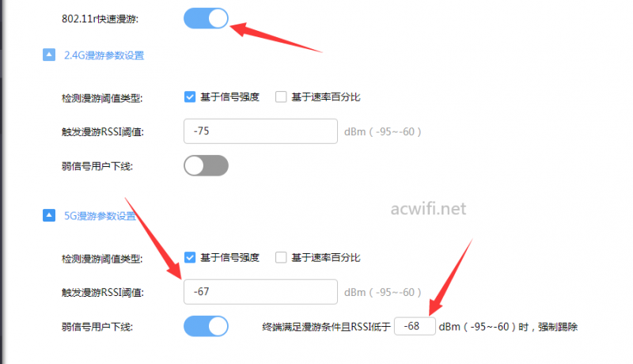Screen dimensions: 633x364
Task: Disable 5G 弱信号用户下线 switch
Action: pos(206,327)
